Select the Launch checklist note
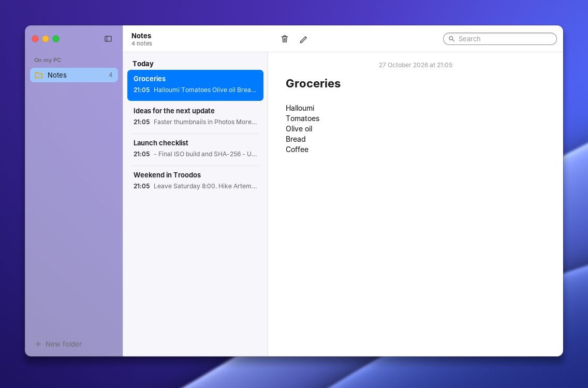The image size is (588, 388). 195,149
